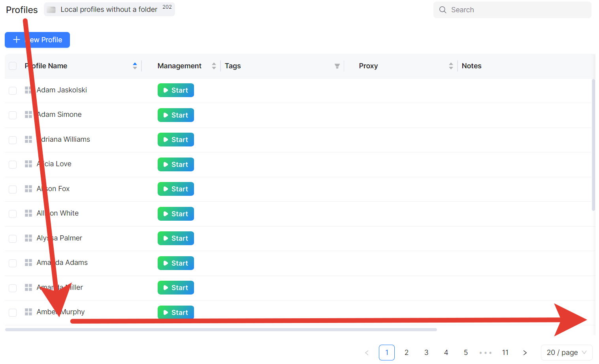Screen dimensions: 599x364
Task: Click the grid icon beside Alyssa Palmer
Action: (x=28, y=238)
